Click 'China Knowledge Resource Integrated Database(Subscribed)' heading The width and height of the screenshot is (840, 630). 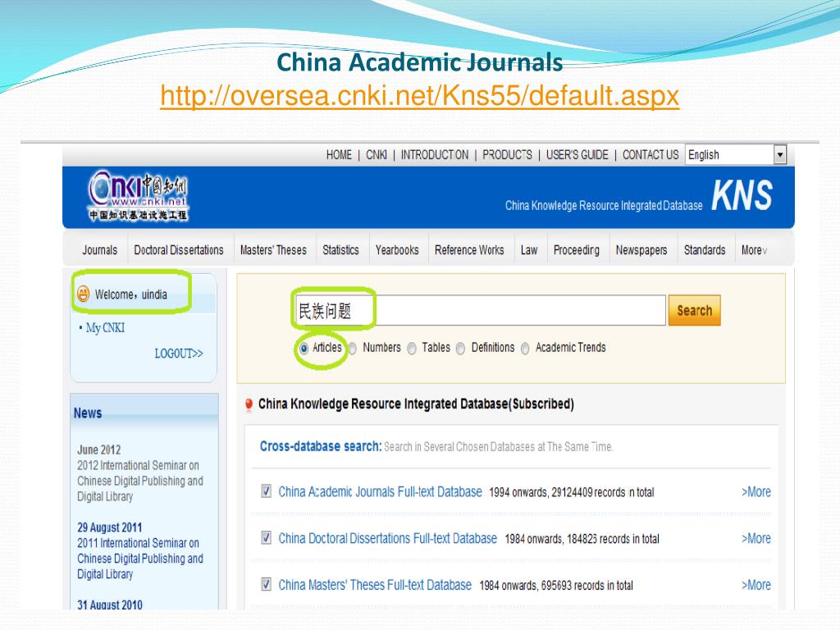416,404
